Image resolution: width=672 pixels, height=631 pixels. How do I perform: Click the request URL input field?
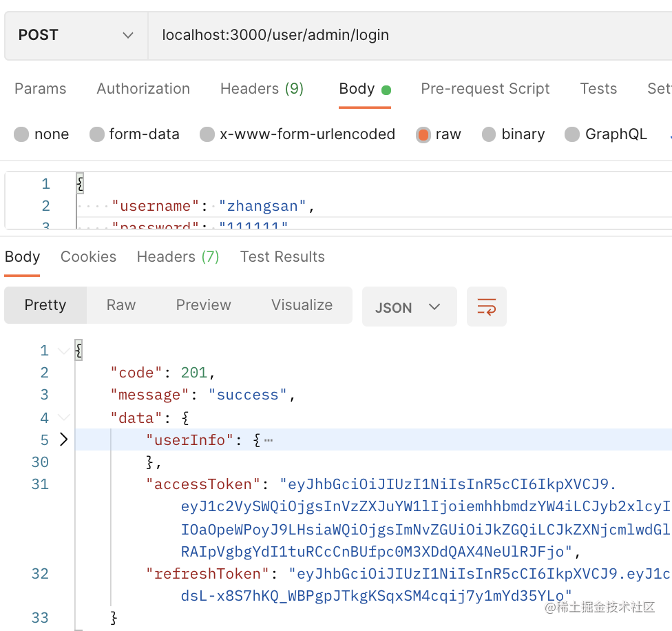(406, 35)
